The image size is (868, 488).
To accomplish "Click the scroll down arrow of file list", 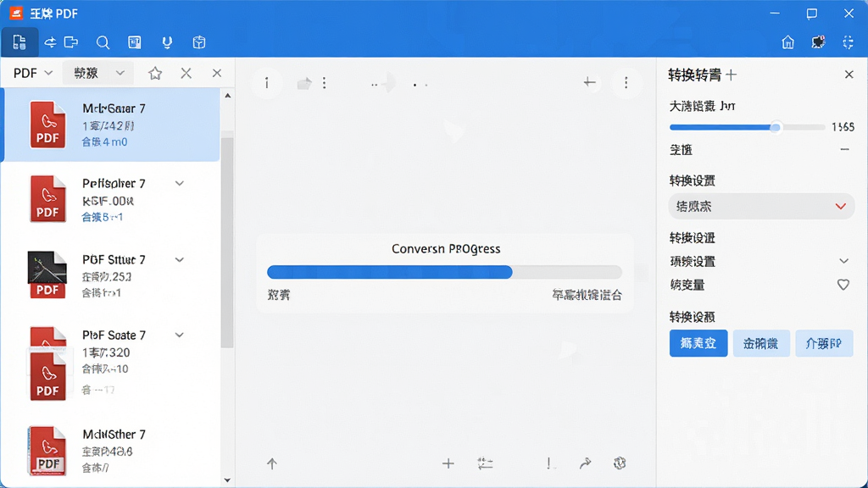I will point(227,480).
